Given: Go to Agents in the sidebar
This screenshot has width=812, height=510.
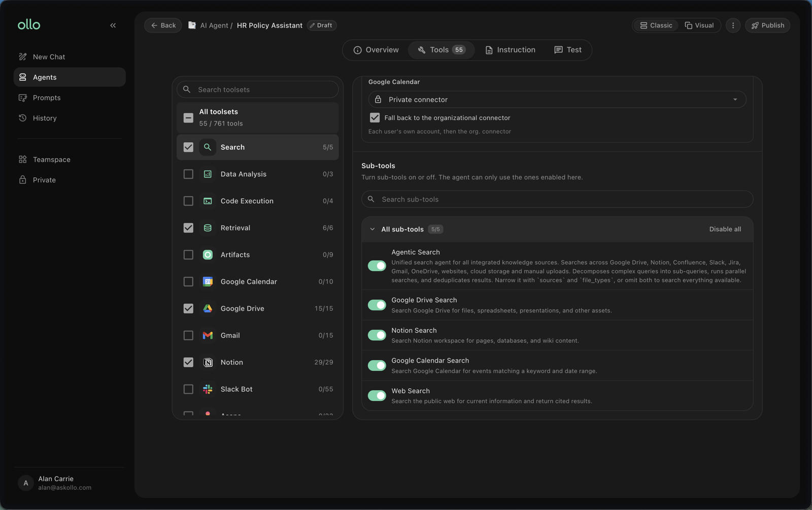Looking at the screenshot, I should [x=70, y=77].
